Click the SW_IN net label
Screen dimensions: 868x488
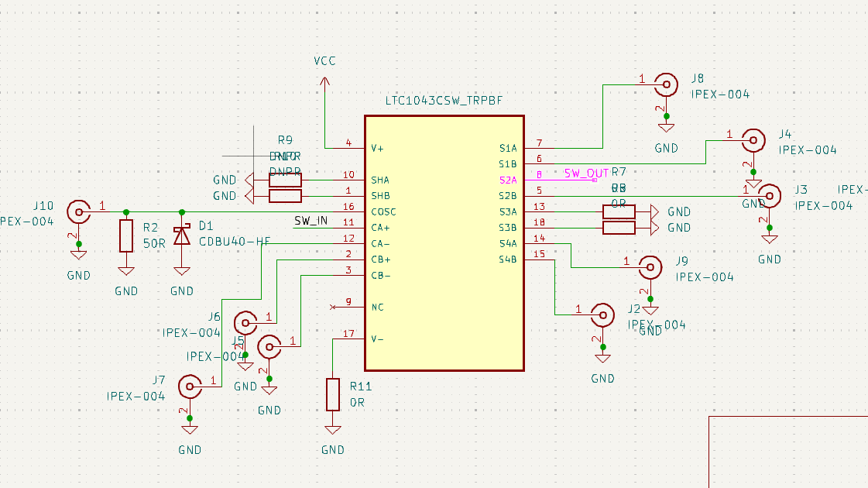[x=311, y=222]
